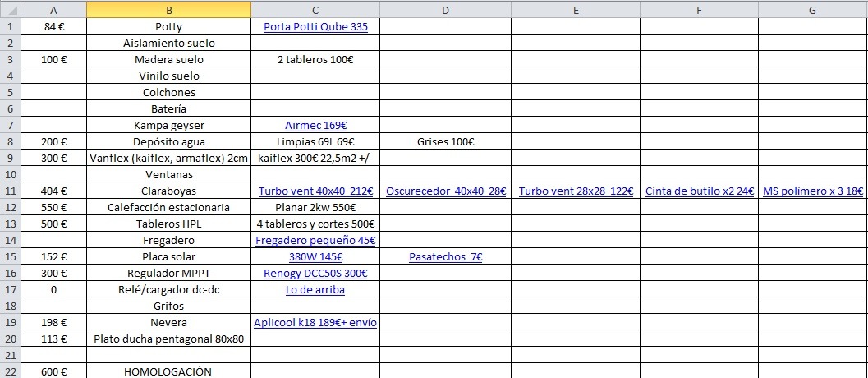The width and height of the screenshot is (868, 378).
Task: Select the 152 € cell
Action: pyautogui.click(x=53, y=256)
